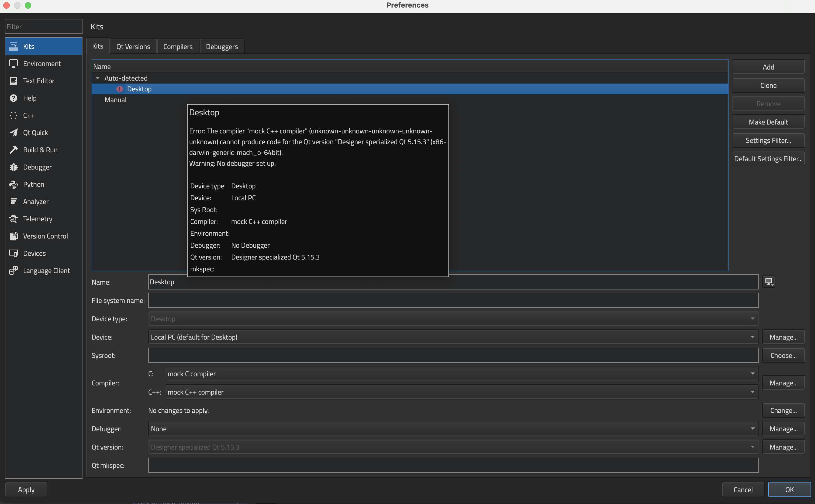815x504 pixels.
Task: Click the Make Default button
Action: pyautogui.click(x=768, y=122)
